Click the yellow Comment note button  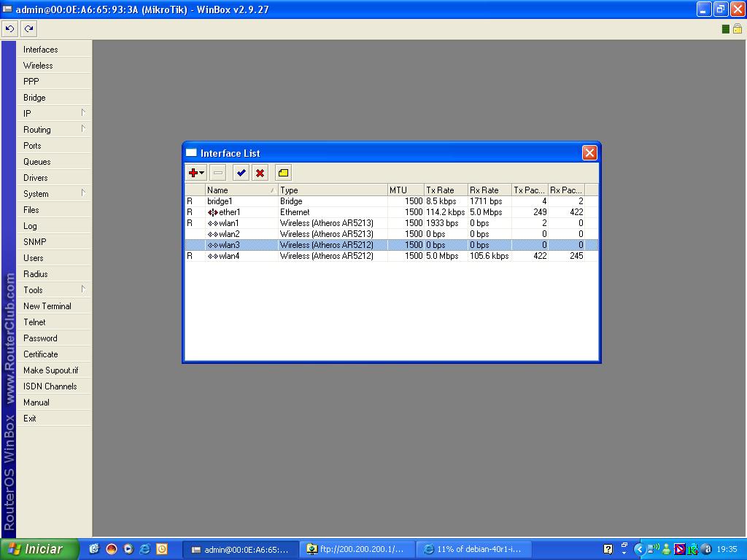pyautogui.click(x=284, y=173)
